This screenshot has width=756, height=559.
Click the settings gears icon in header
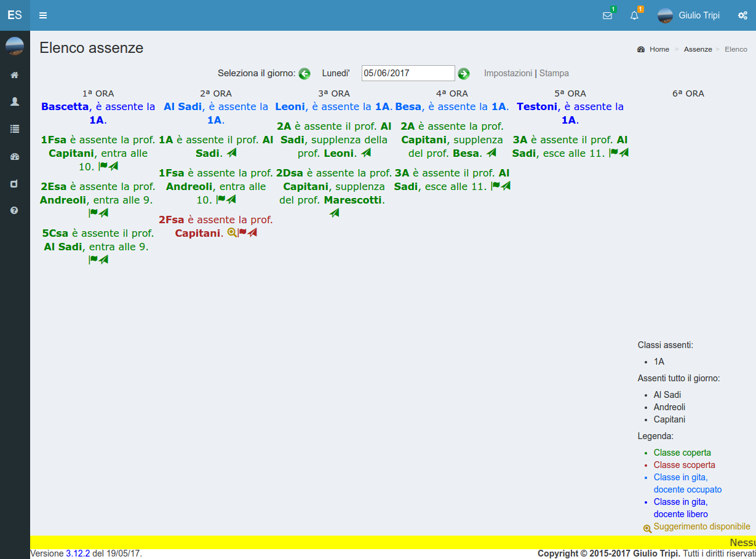pyautogui.click(x=742, y=15)
